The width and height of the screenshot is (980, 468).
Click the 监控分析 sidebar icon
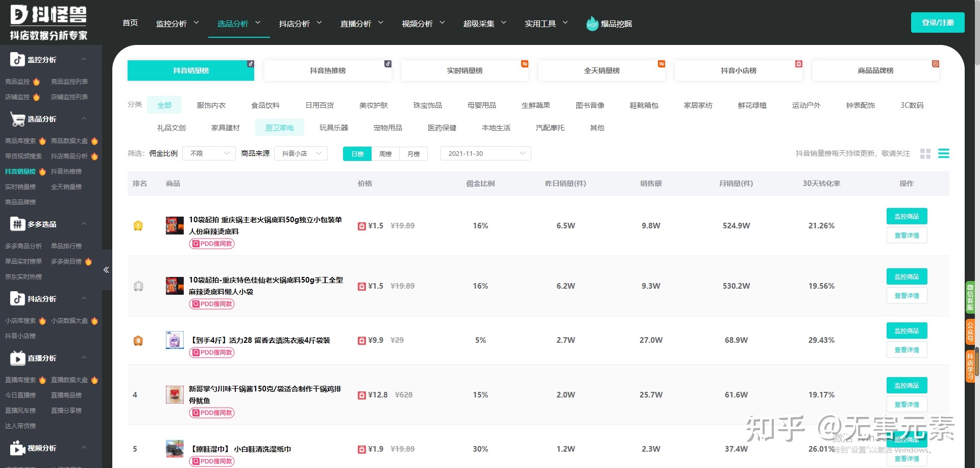coord(17,59)
